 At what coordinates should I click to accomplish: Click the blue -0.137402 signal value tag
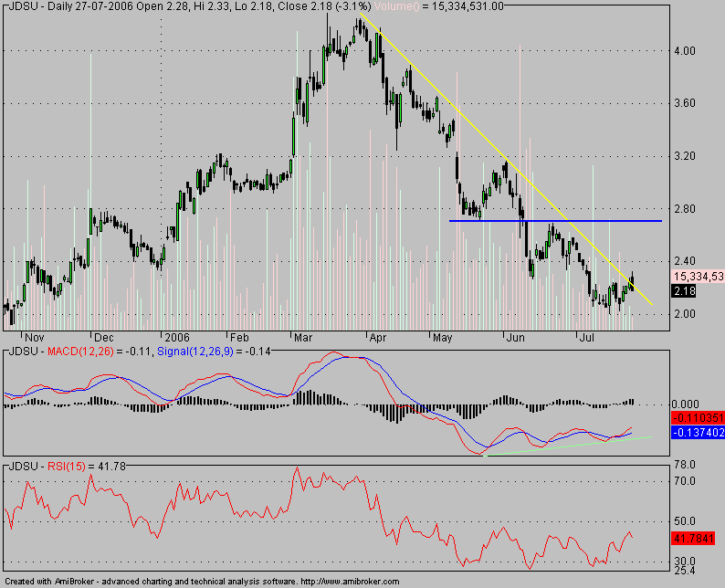698,433
